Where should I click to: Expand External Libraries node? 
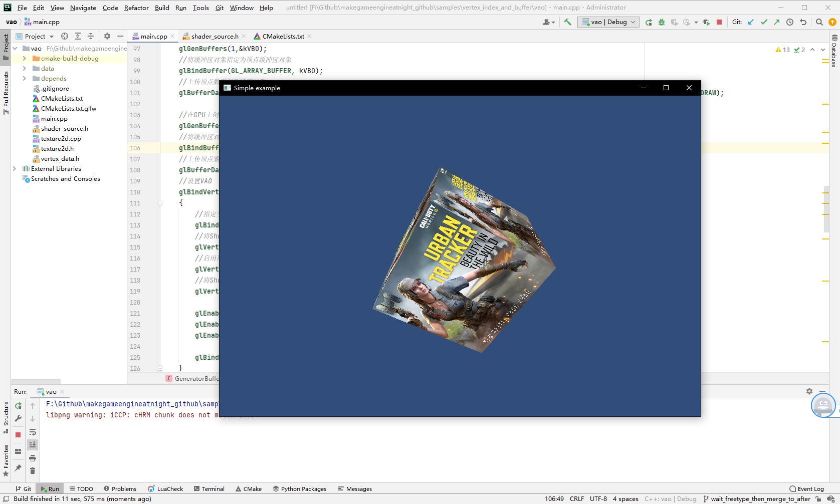pyautogui.click(x=15, y=169)
